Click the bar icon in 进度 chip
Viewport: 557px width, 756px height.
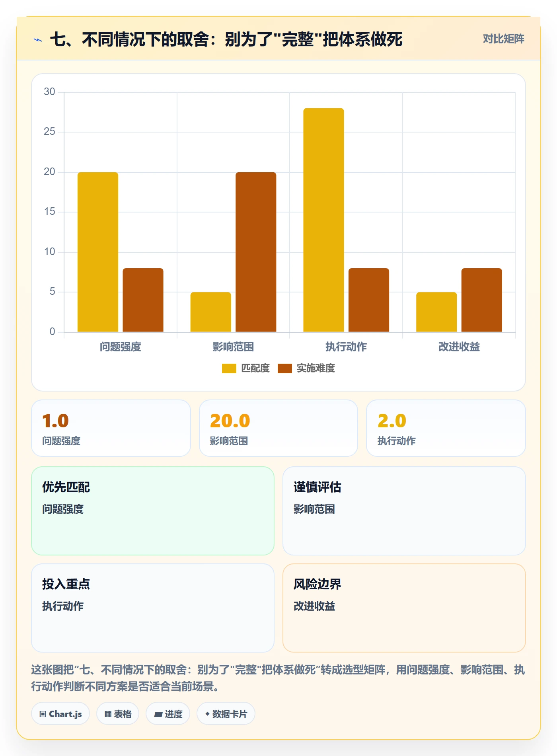click(x=158, y=715)
